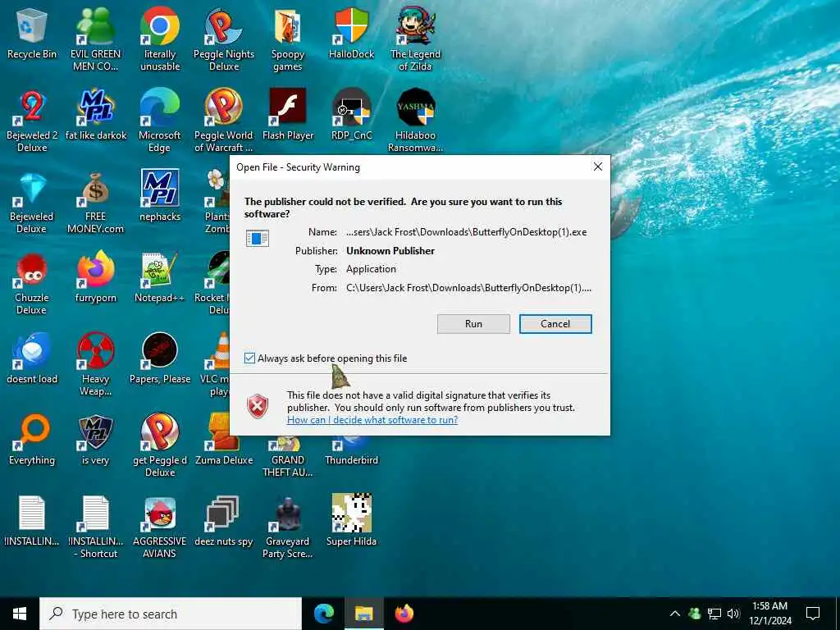
Task: Close the Security Warning dialog with X
Action: point(598,167)
